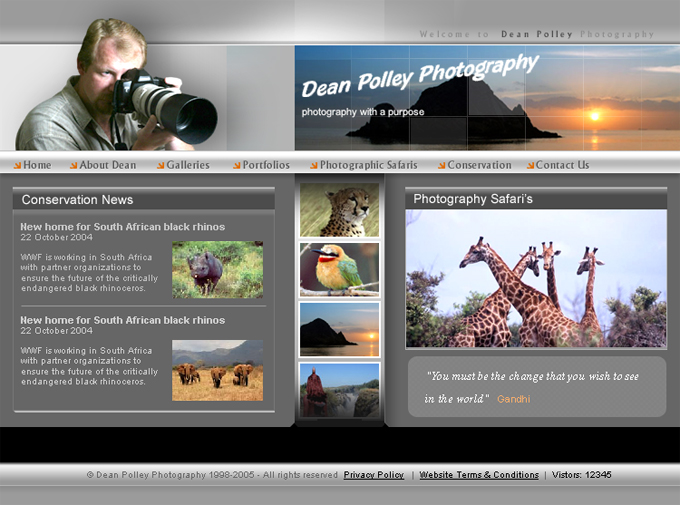This screenshot has height=505, width=680.
Task: Go to the Conservation section
Action: click(479, 165)
